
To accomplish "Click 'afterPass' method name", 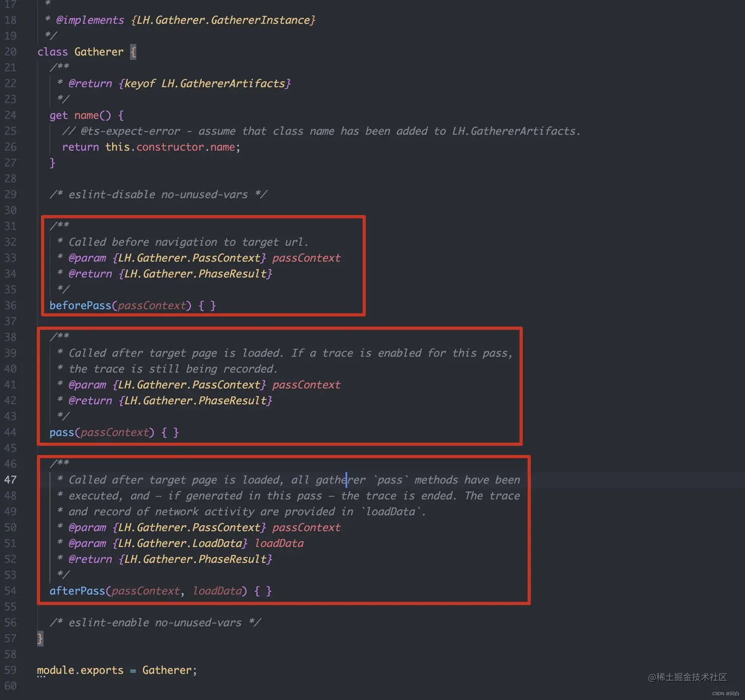I will [77, 591].
